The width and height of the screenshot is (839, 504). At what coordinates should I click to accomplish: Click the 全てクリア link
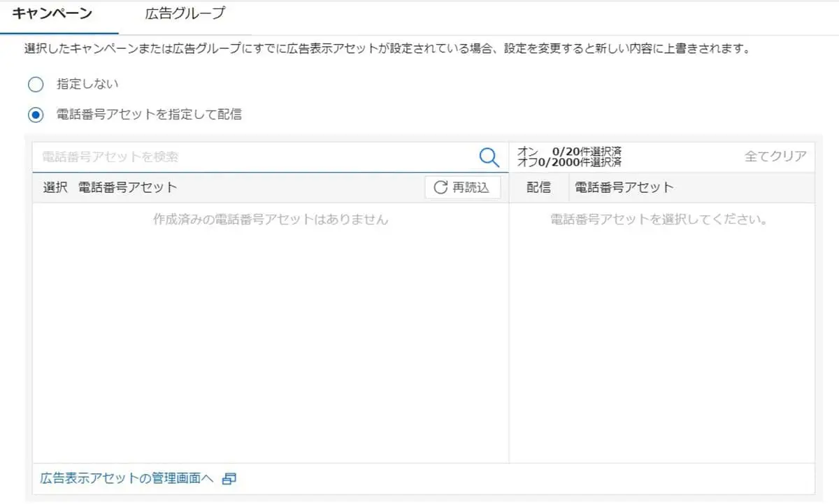pos(776,157)
